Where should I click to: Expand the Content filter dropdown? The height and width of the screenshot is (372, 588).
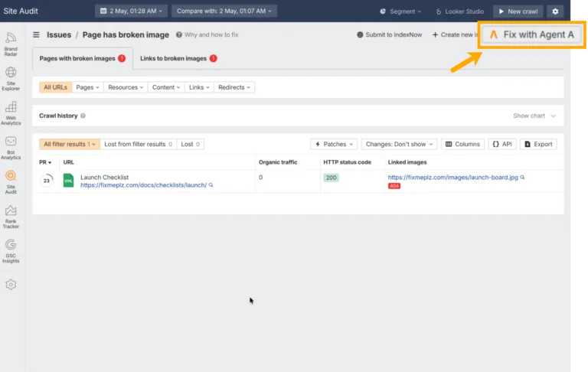[x=166, y=87]
